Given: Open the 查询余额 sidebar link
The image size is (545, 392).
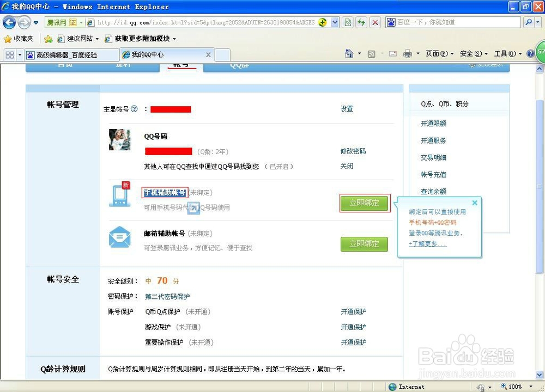Looking at the screenshot, I should (433, 191).
